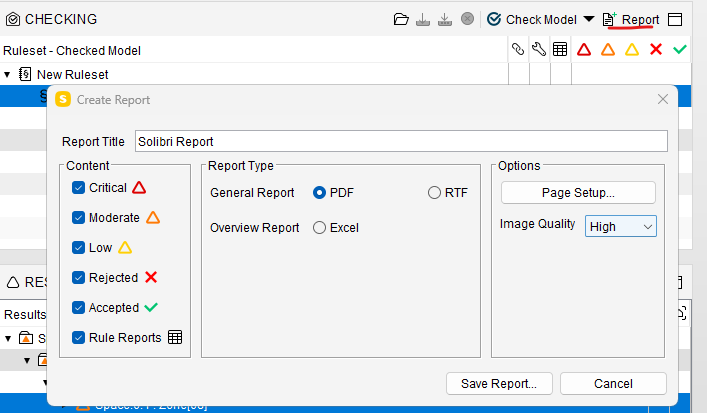
Task: Uncheck the Moderate checkbox
Action: coord(78,218)
